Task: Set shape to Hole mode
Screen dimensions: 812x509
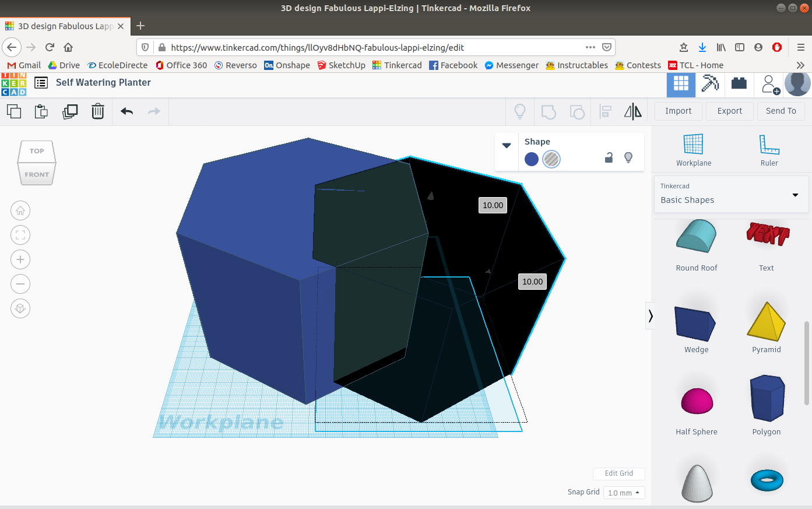Action: point(551,159)
